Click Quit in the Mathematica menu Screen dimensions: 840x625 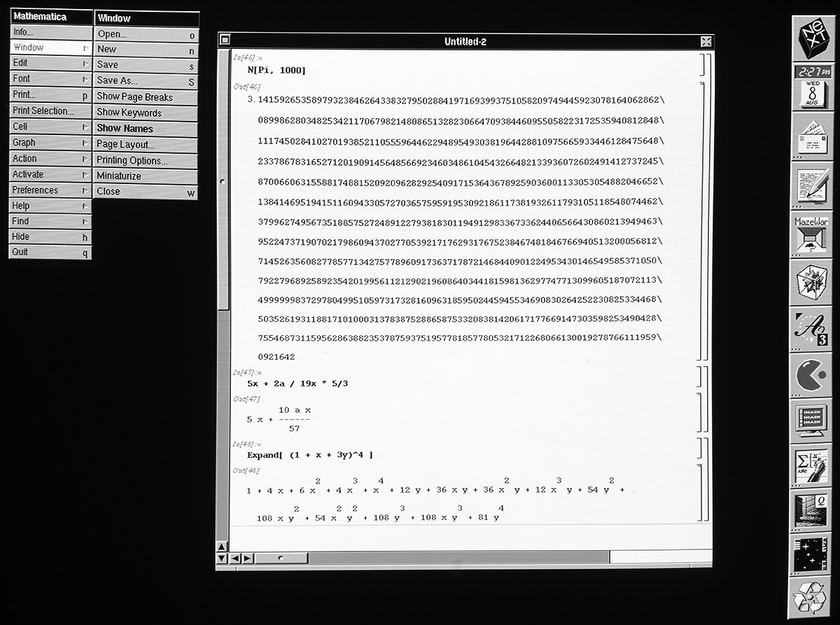(50, 252)
